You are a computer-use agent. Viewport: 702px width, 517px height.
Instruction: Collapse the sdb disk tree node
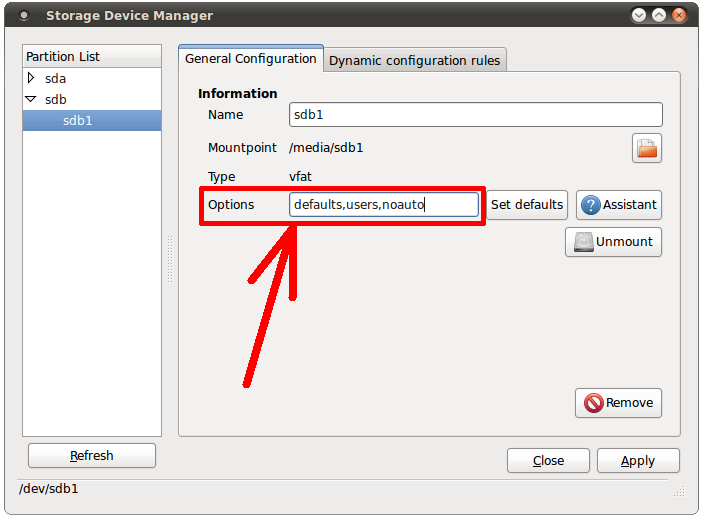[31, 100]
